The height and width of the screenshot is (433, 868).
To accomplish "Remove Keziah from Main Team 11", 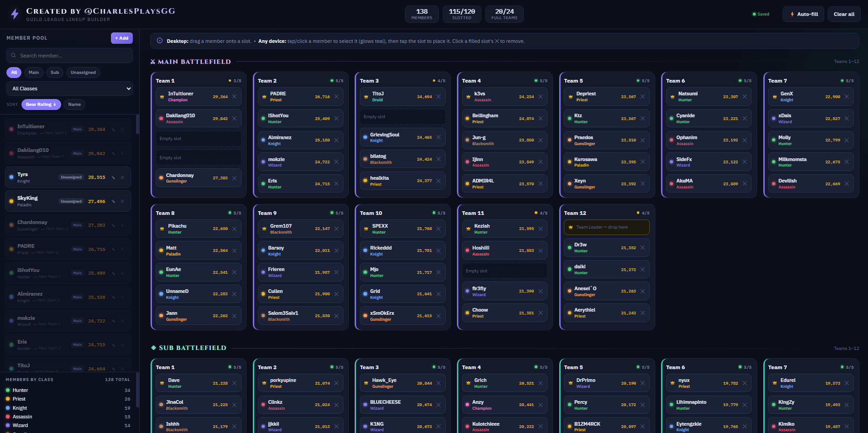I will pos(541,229).
